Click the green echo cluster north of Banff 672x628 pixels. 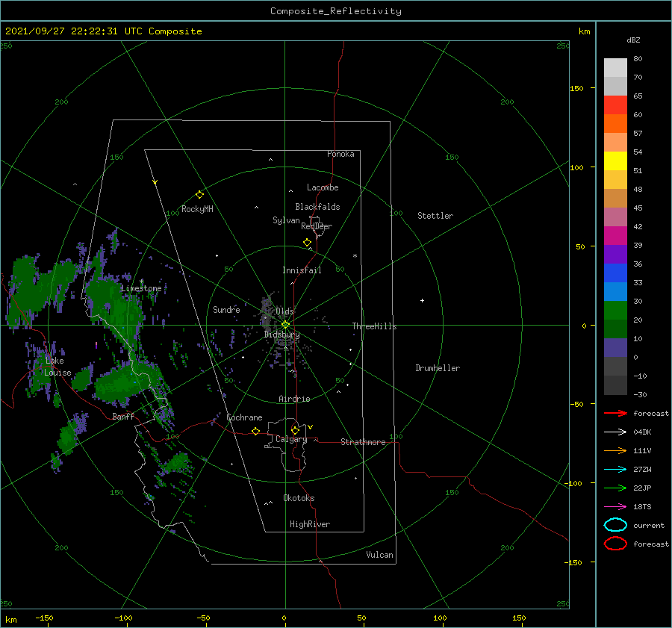point(126,382)
